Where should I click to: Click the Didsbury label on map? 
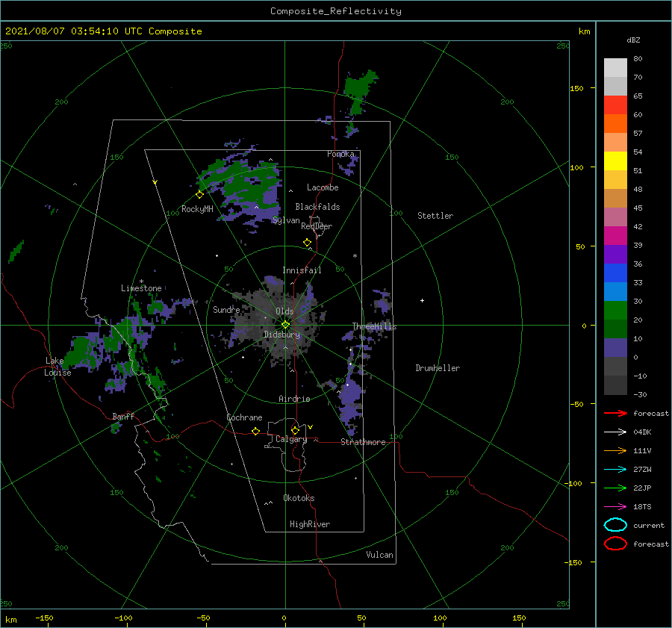pyautogui.click(x=281, y=335)
